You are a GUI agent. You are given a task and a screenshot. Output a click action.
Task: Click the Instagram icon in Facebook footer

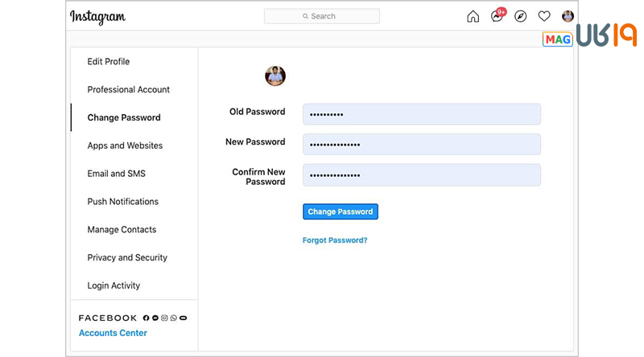164,318
